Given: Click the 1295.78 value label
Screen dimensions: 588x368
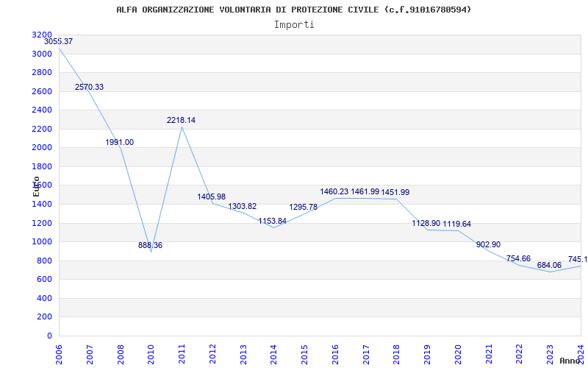Looking at the screenshot, I should tap(304, 208).
